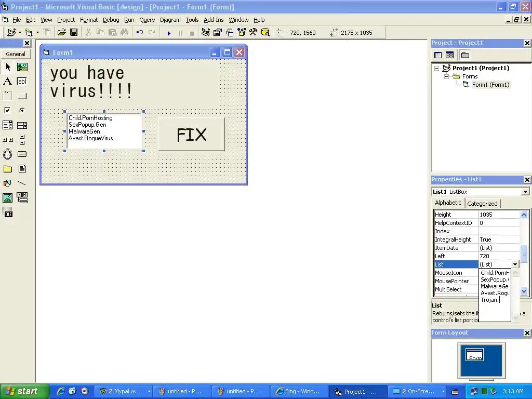
Task: Collapse the Forms folder node
Action: coord(446,77)
